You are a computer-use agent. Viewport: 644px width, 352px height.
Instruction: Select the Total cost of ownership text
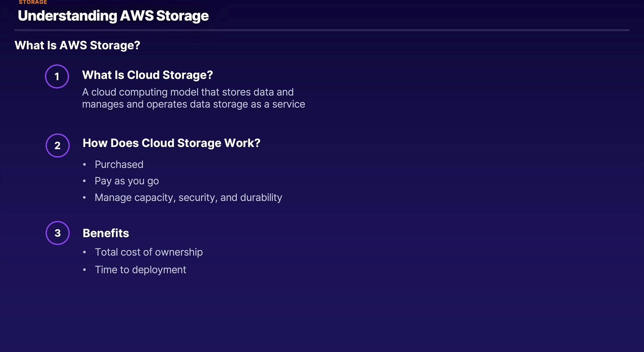coord(149,252)
